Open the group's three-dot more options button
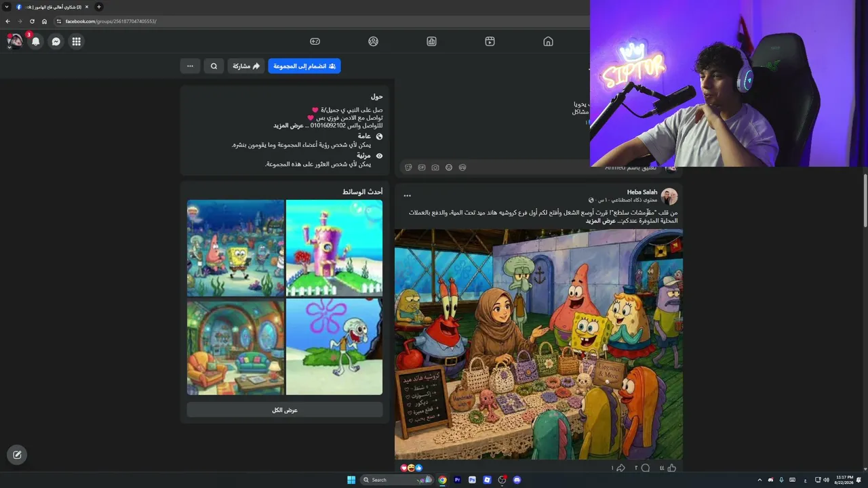 pos(190,66)
